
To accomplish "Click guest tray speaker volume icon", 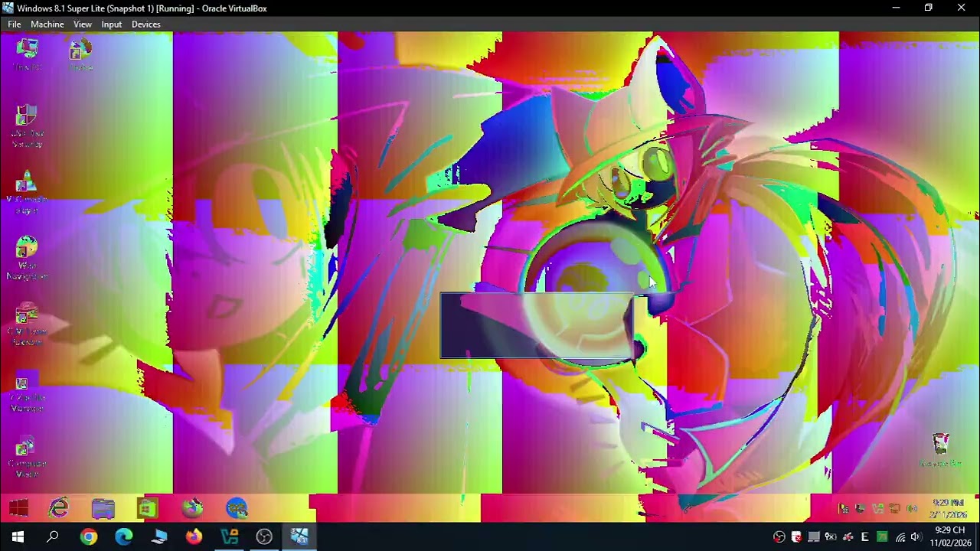I will [912, 509].
